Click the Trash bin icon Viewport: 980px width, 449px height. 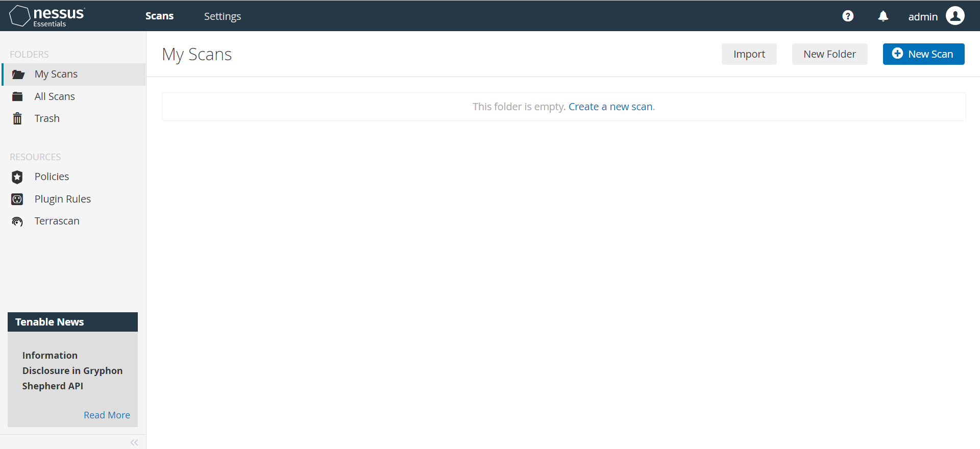pyautogui.click(x=17, y=118)
